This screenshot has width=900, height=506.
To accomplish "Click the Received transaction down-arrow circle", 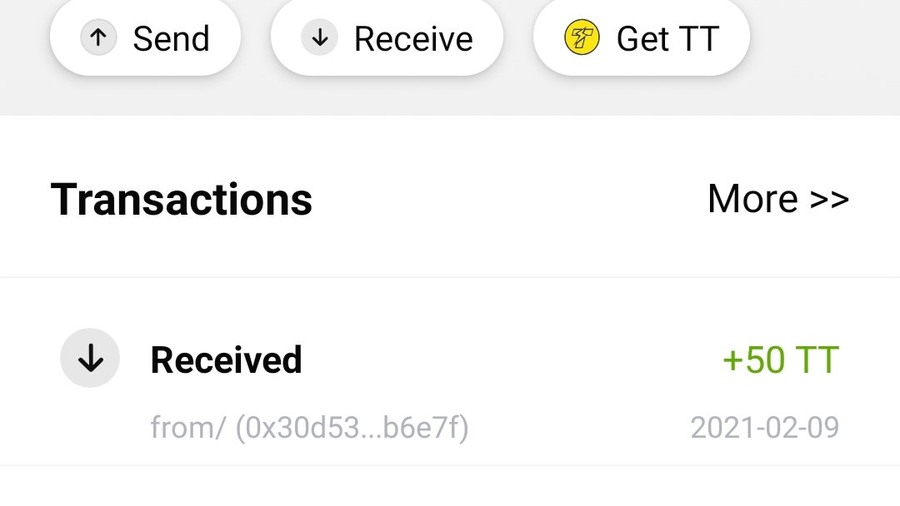I will coord(90,358).
